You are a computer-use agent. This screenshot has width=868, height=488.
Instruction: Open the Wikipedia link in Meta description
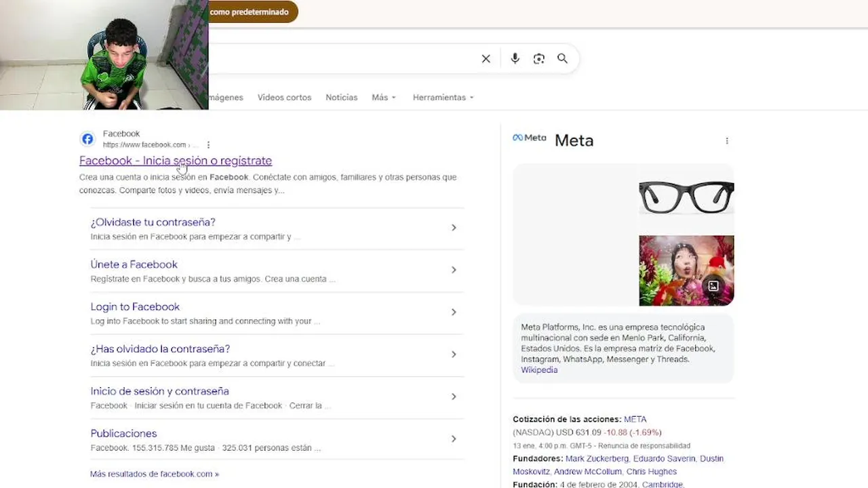[x=539, y=370]
